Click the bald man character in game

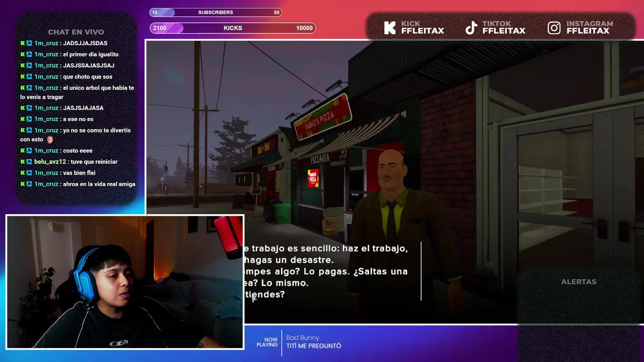(x=403, y=226)
